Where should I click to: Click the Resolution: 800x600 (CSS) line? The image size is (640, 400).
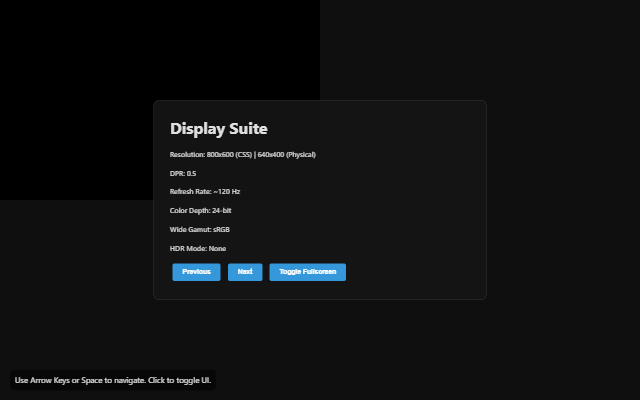coord(243,155)
